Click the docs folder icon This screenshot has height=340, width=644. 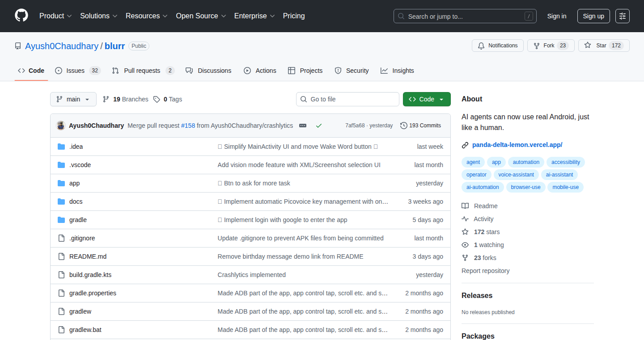tap(61, 201)
